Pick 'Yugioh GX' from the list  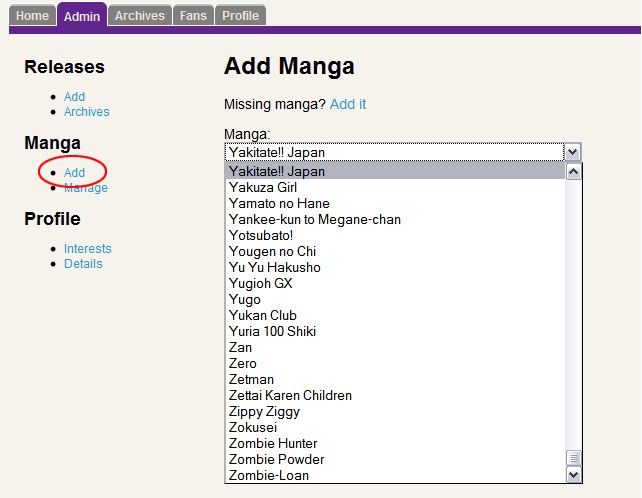pos(395,283)
